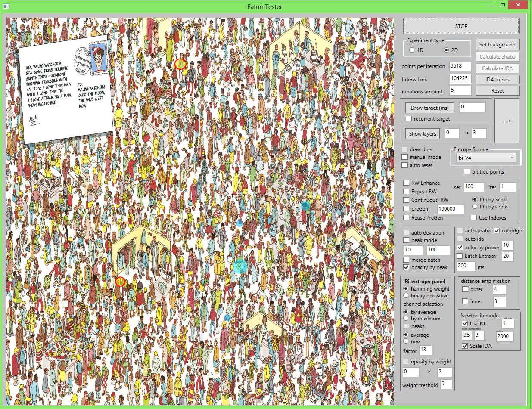The height and width of the screenshot is (409, 532).
Task: Enable the bit tree points checkbox
Action: tap(467, 172)
